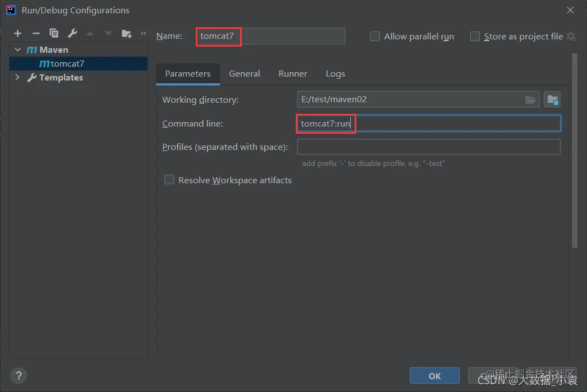Remove selected configuration with minus icon
The height and width of the screenshot is (392, 587).
[x=36, y=33]
